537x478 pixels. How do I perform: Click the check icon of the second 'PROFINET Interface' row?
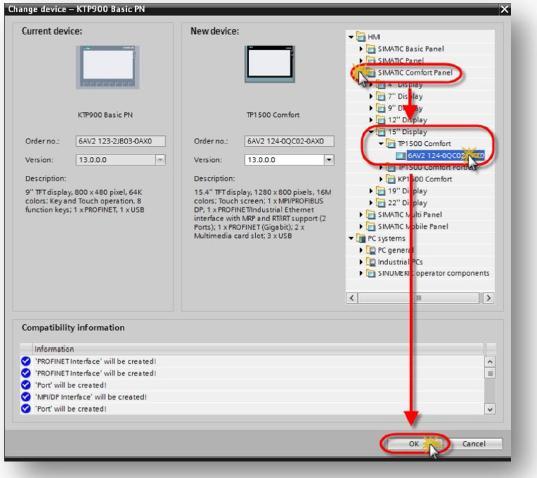click(x=26, y=373)
